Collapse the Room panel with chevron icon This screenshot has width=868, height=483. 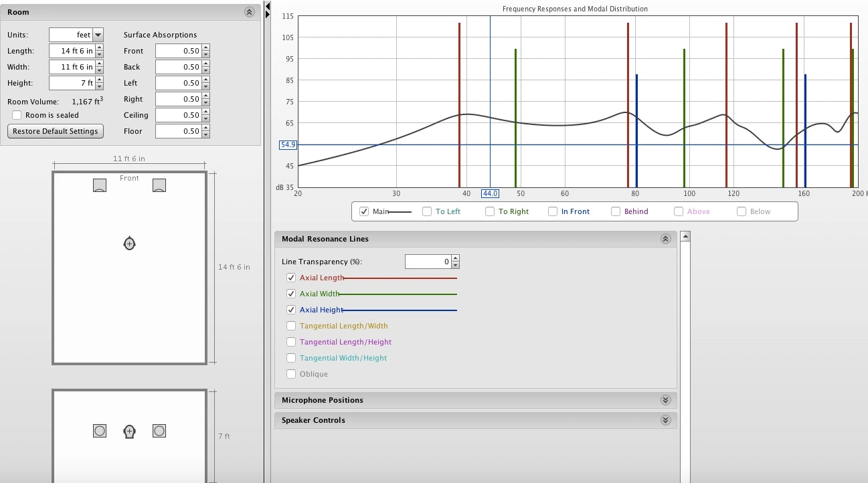pyautogui.click(x=250, y=12)
